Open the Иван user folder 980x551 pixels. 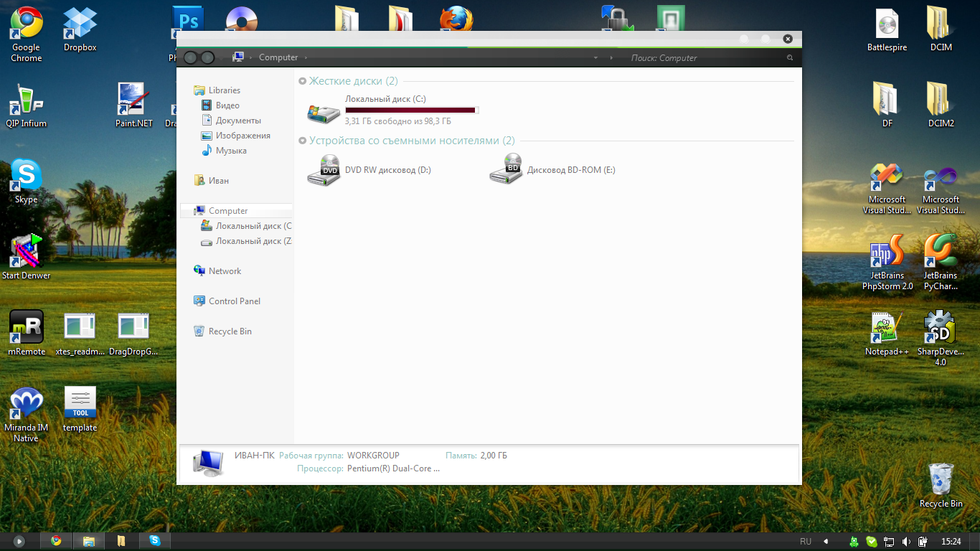point(211,181)
